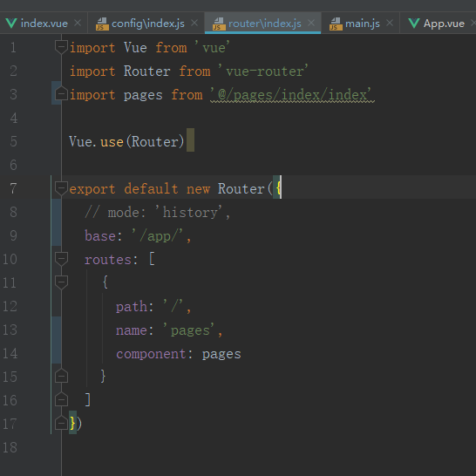476x476 pixels.
Task: Collapse the export default block on line 7
Action: click(x=61, y=188)
